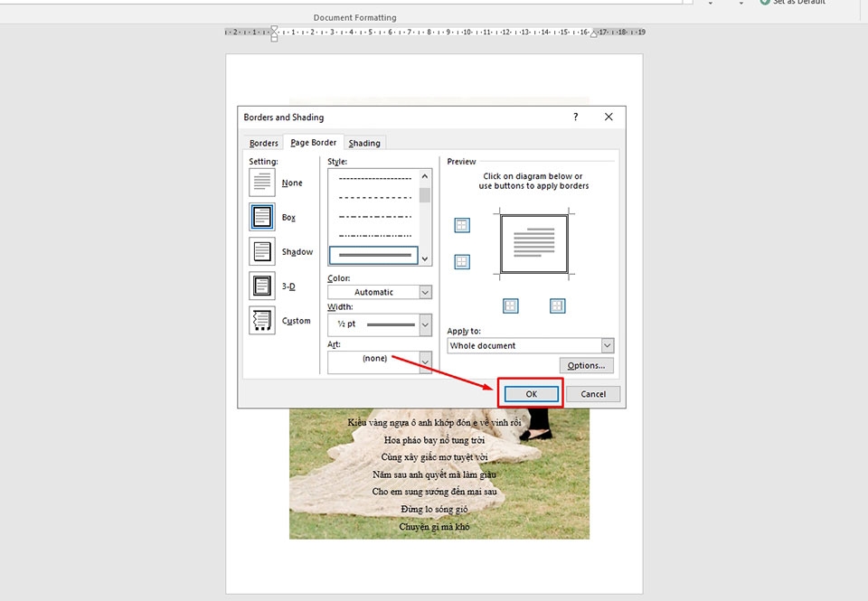Click Cancel to dismiss the dialog
Image resolution: width=868 pixels, height=601 pixels.
[x=593, y=394]
